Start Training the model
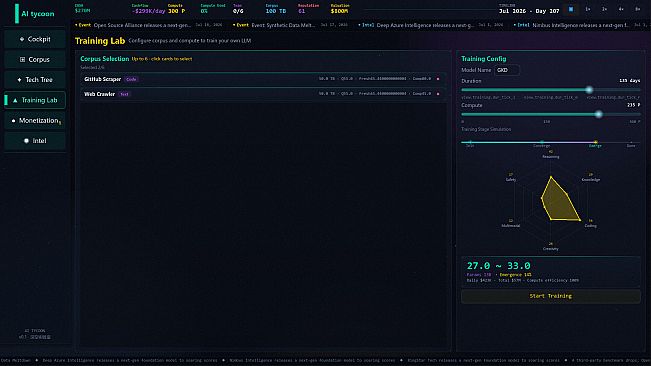Viewport: 651px width, 366px height. tap(551, 296)
